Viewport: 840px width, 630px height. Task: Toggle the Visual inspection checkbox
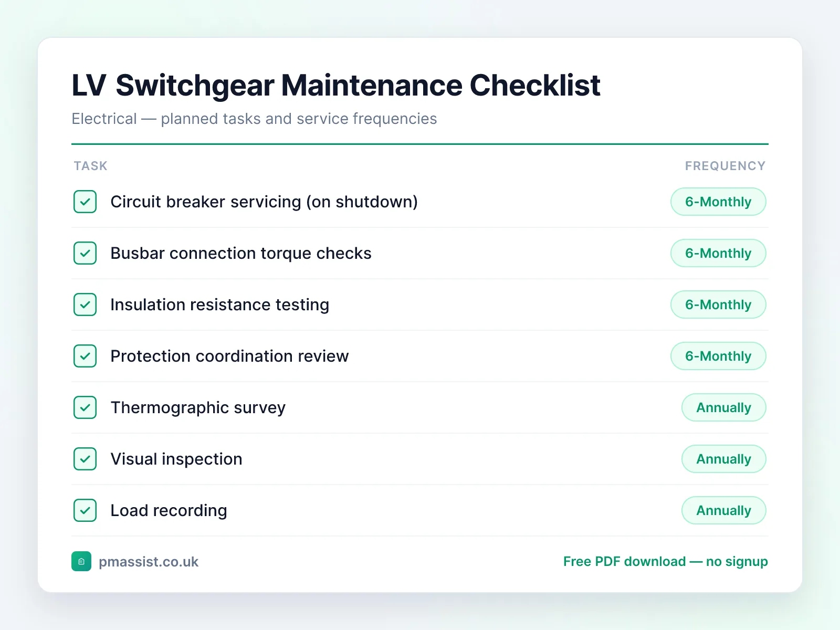click(85, 459)
